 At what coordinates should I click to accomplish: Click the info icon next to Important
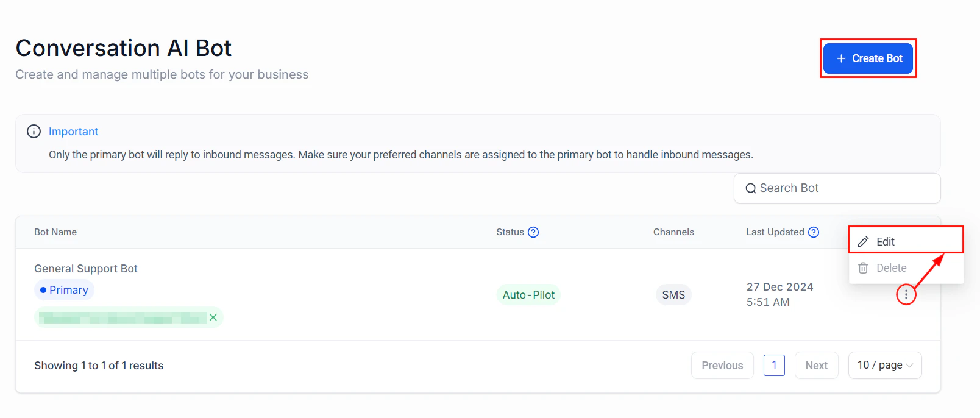[x=34, y=131]
